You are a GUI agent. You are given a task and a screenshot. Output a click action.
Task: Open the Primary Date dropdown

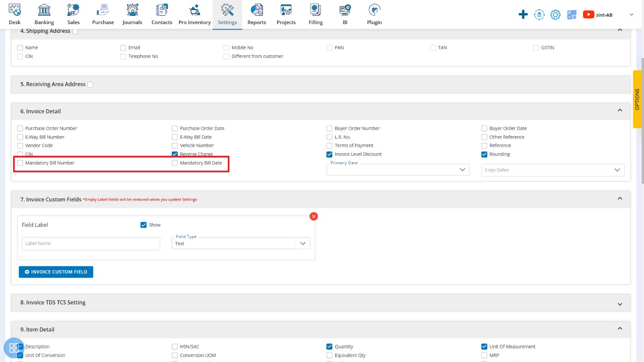tap(398, 170)
